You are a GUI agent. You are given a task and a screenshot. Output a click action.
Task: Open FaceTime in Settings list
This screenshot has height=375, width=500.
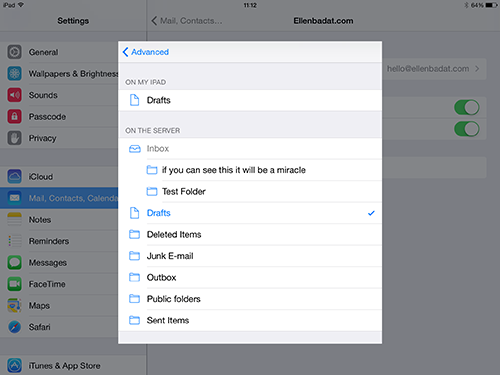(x=59, y=284)
